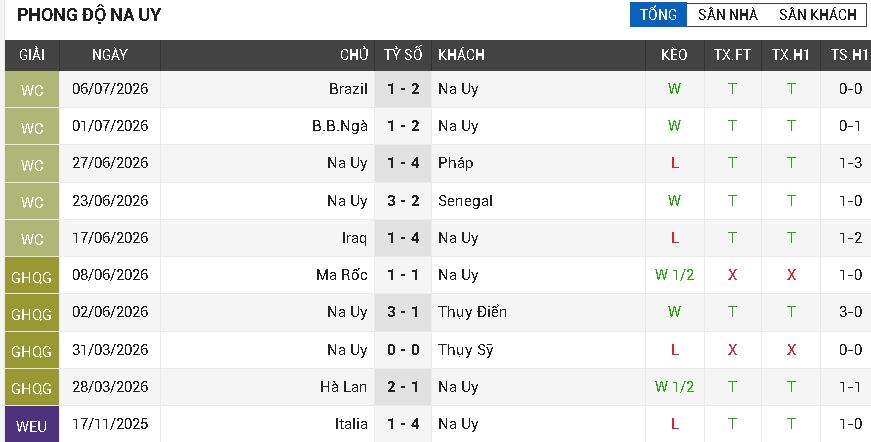Click GHQG badge on 31/03/2026 row

pos(32,350)
